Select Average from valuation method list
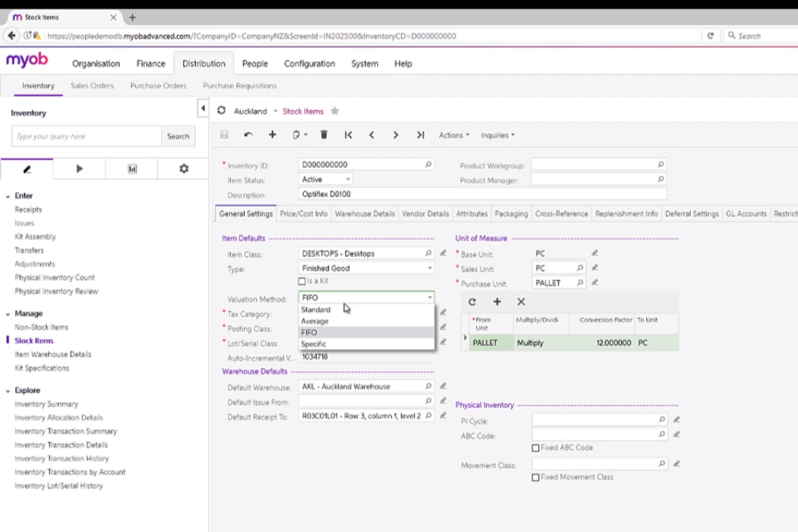The width and height of the screenshot is (798, 532). [315, 321]
